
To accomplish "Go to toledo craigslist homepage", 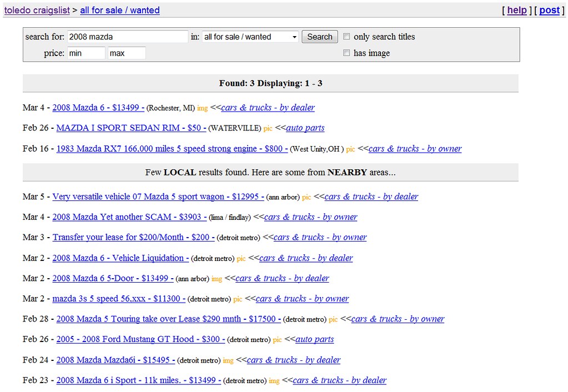I will tap(37, 10).
